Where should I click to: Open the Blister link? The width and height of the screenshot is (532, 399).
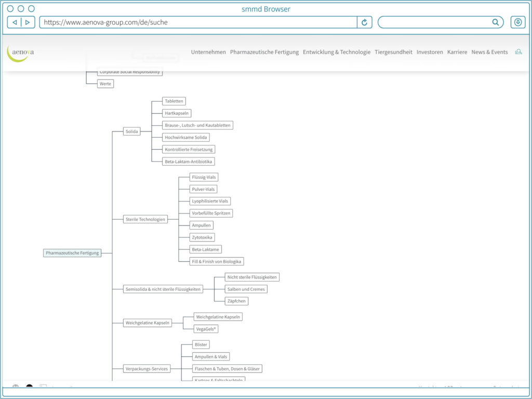201,345
